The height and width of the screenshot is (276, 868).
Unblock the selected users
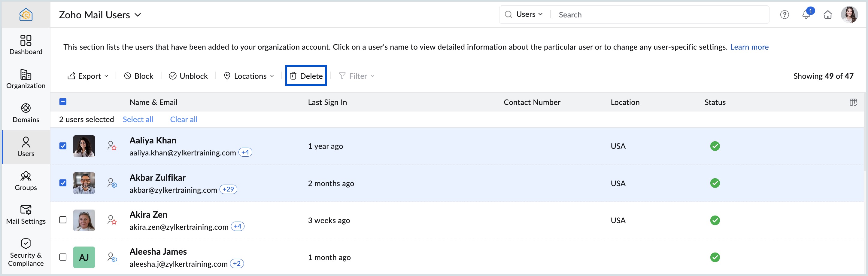point(188,76)
